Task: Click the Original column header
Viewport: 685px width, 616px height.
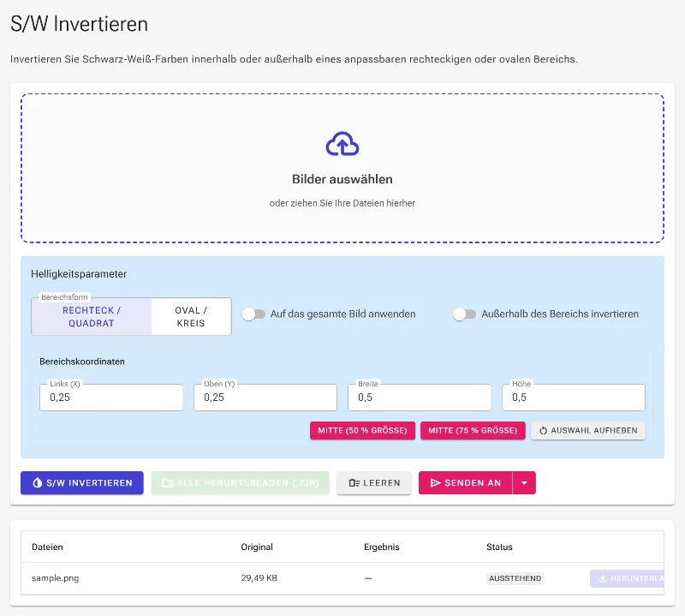Action: click(257, 547)
